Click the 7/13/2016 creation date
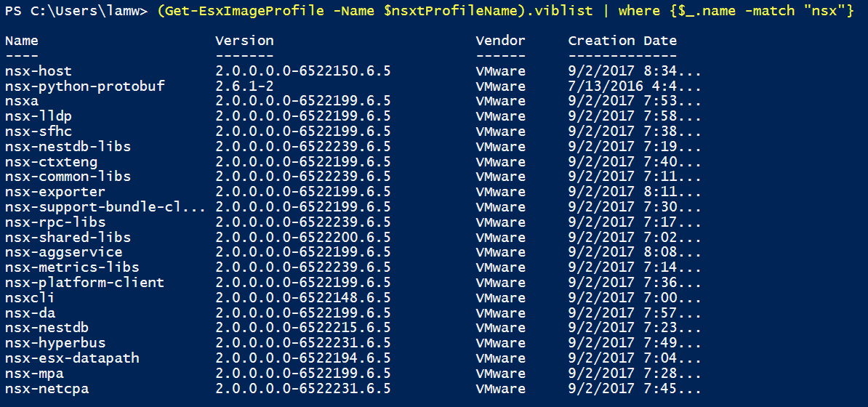 coord(600,86)
